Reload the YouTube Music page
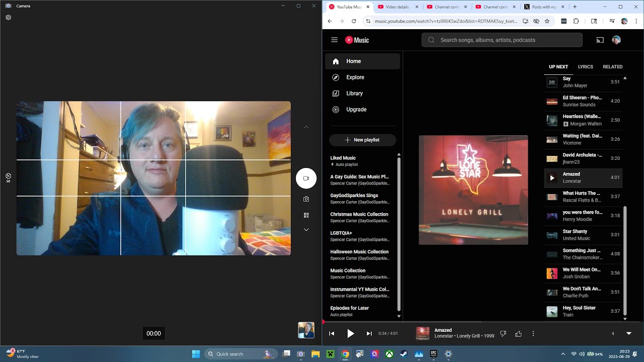Screen dimensions: 644x362 click(354, 21)
